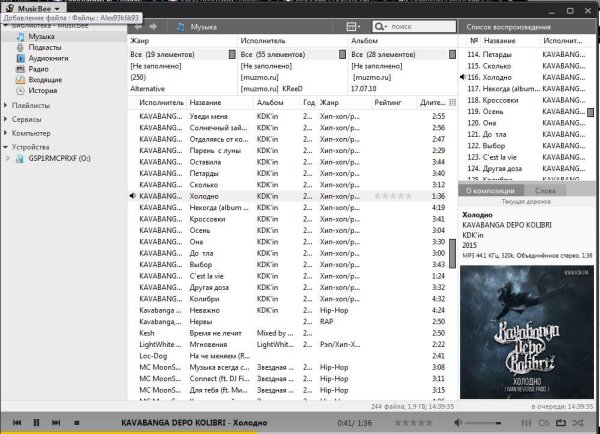The width and height of the screenshot is (600, 434).
Task: Expand the Плейлисты section
Action: [5, 105]
